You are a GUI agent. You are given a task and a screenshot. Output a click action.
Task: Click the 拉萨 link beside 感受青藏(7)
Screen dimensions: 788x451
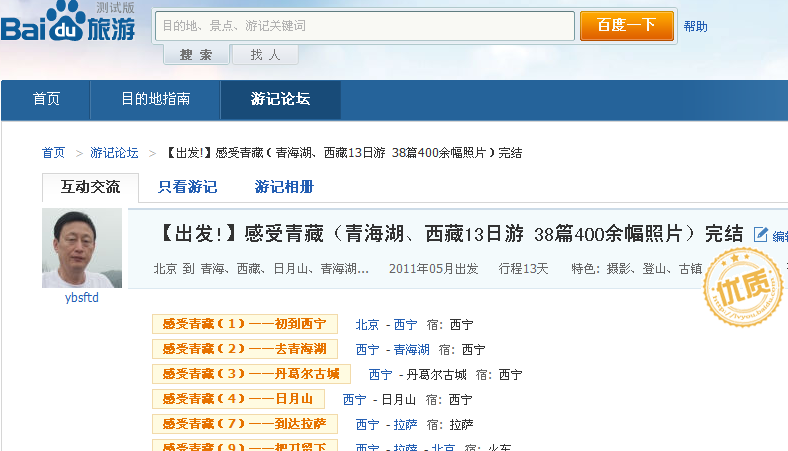coord(405,424)
